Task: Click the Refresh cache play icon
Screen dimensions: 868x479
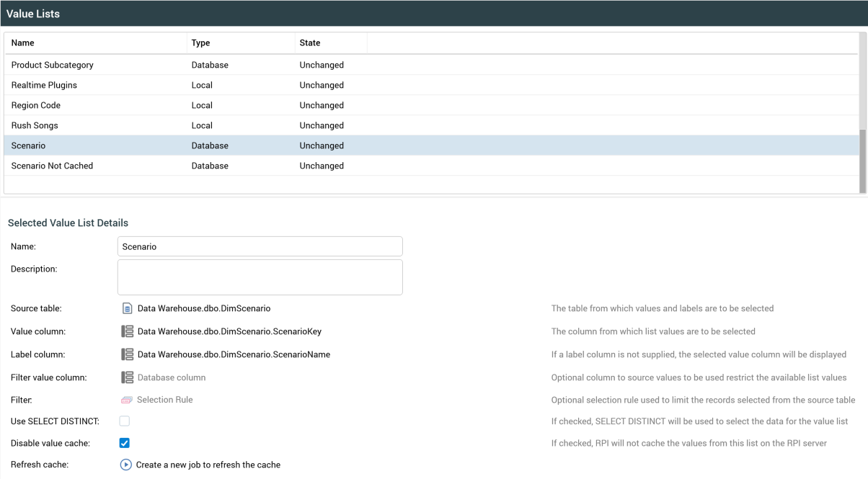Action: coord(126,465)
